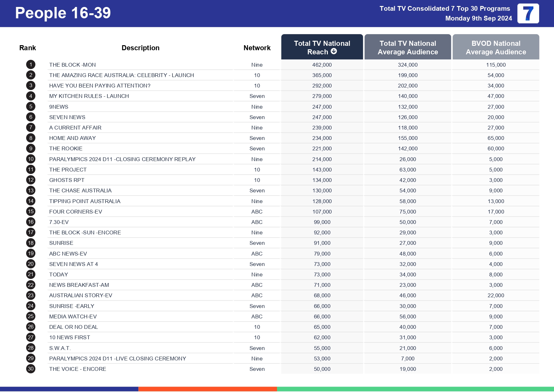Click the reach value 462,000 for THE BLOCK
The width and height of the screenshot is (554, 392).
coord(322,64)
